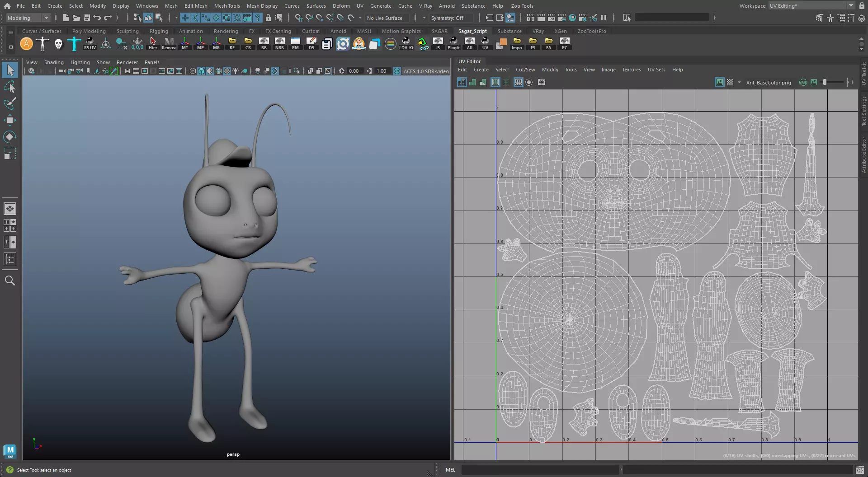Save the current scene
This screenshot has height=477, width=868.
(86, 18)
